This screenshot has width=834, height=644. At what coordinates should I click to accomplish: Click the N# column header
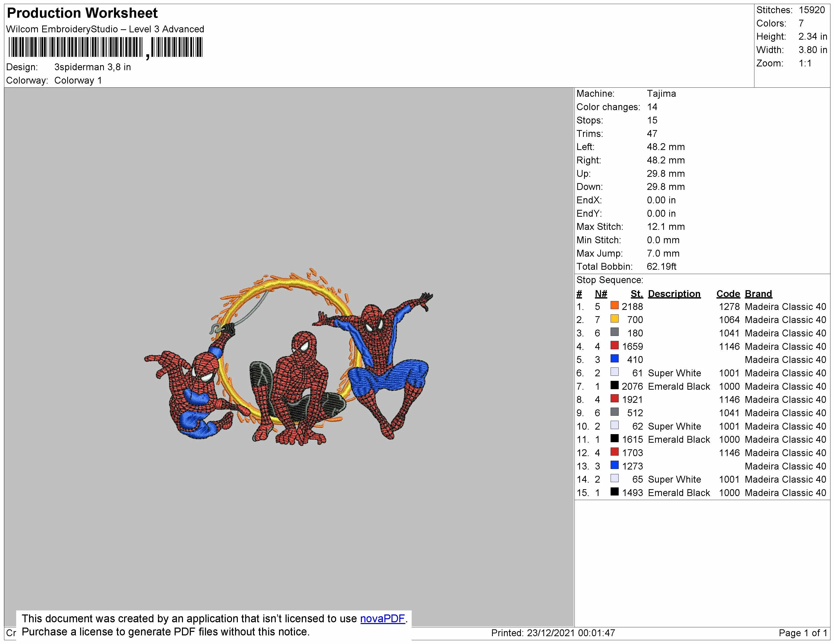point(601,294)
